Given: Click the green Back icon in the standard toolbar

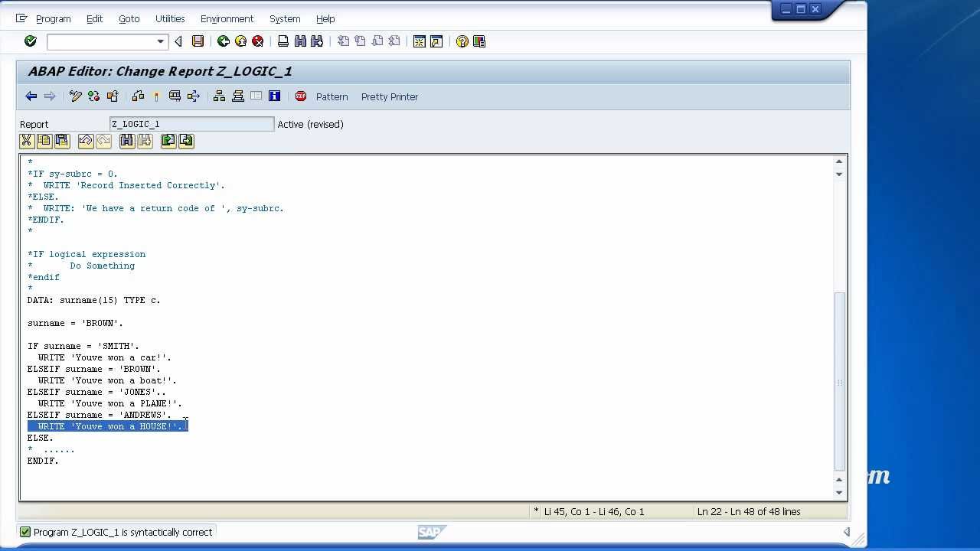Looking at the screenshot, I should 224,41.
